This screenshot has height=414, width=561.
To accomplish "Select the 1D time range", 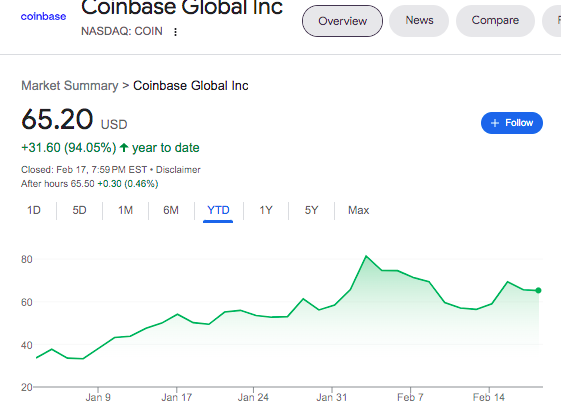I will 34,210.
